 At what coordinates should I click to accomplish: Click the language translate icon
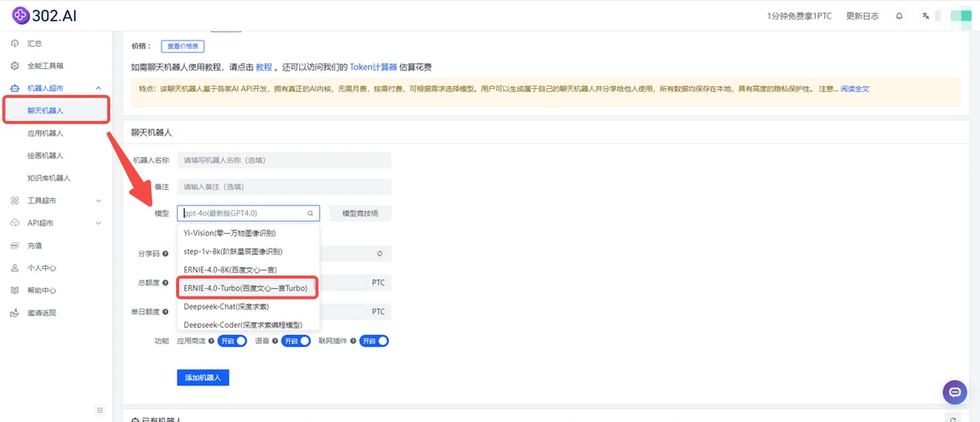pyautogui.click(x=926, y=16)
